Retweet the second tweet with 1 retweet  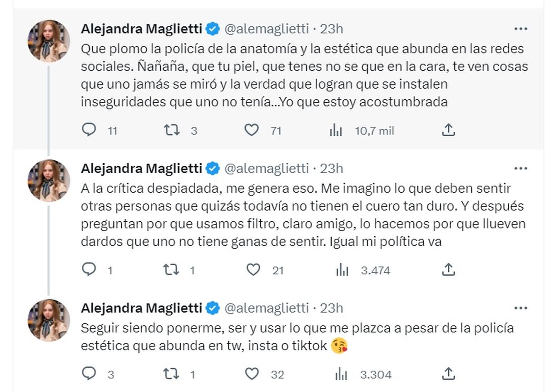point(171,270)
